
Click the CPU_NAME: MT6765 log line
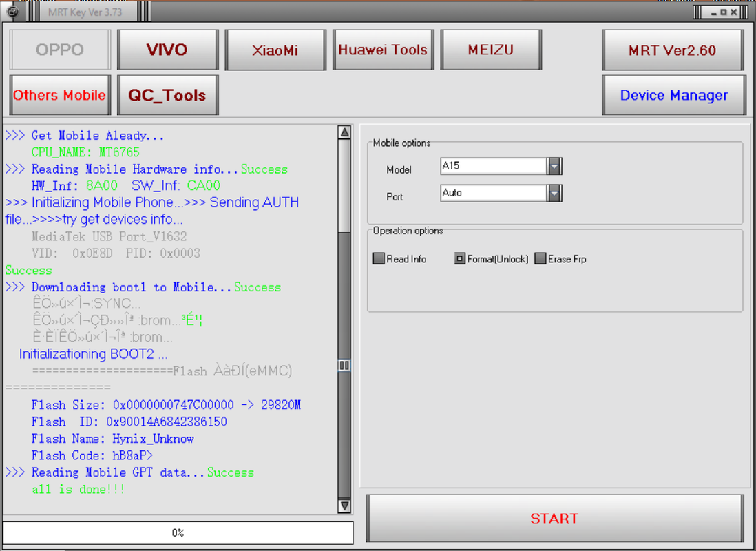(x=85, y=152)
